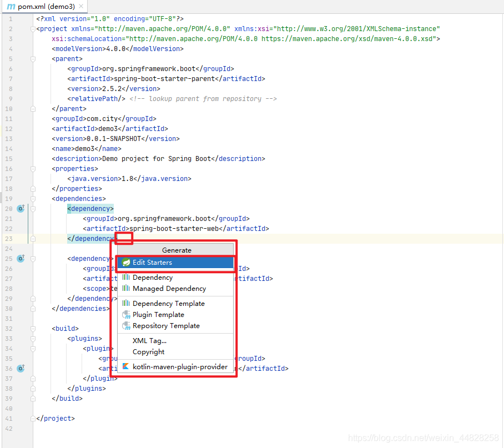Click the XMLSchema-instance URL
This screenshot has height=448, width=504.
tap(356, 29)
